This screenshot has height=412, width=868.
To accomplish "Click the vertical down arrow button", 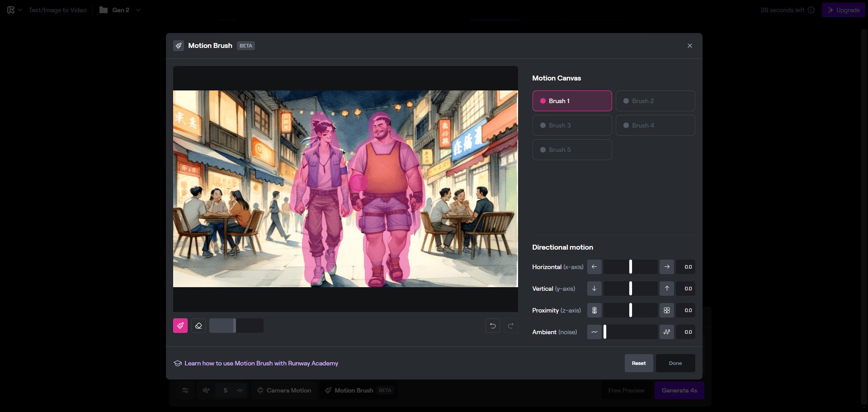I will pyautogui.click(x=594, y=289).
